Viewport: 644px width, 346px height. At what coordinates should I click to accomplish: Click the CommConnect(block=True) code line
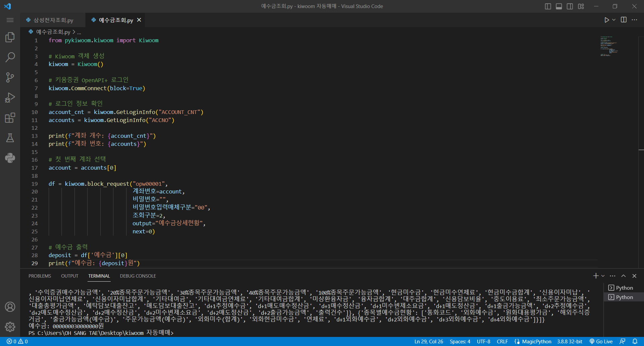[x=97, y=88]
